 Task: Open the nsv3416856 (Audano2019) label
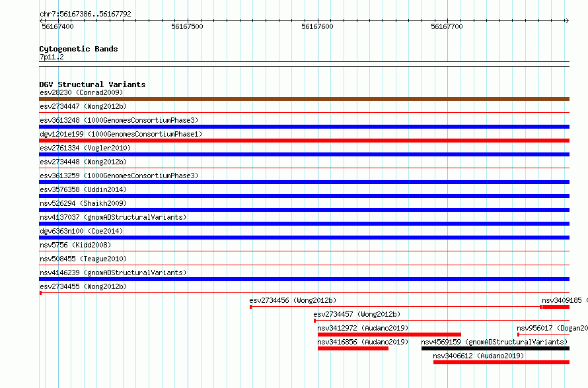pyautogui.click(x=363, y=342)
